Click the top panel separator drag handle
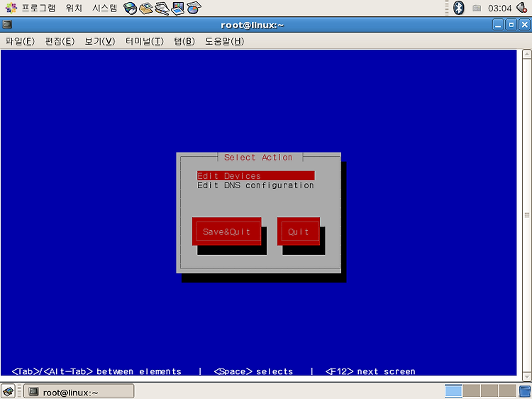The height and width of the screenshot is (399, 532). click(x=447, y=8)
